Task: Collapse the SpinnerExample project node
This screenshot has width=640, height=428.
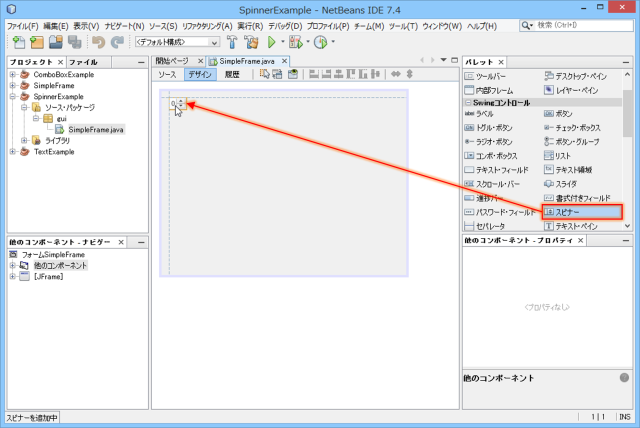Action: click(13, 97)
